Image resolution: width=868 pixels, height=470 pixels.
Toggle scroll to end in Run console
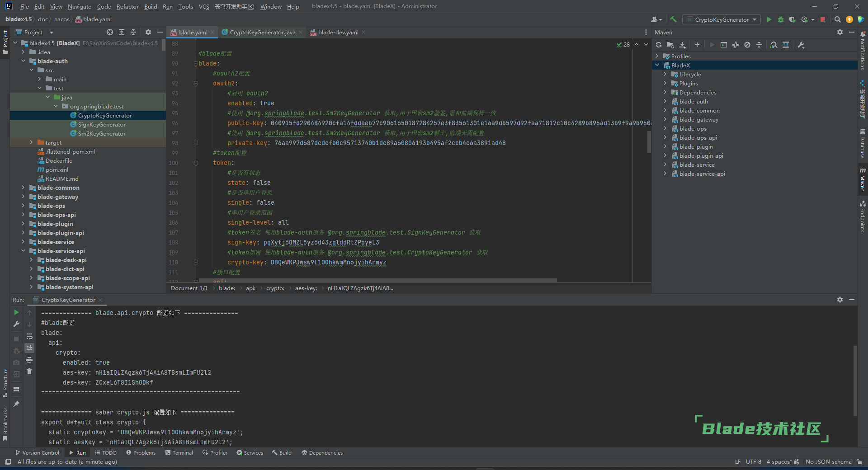(29, 348)
